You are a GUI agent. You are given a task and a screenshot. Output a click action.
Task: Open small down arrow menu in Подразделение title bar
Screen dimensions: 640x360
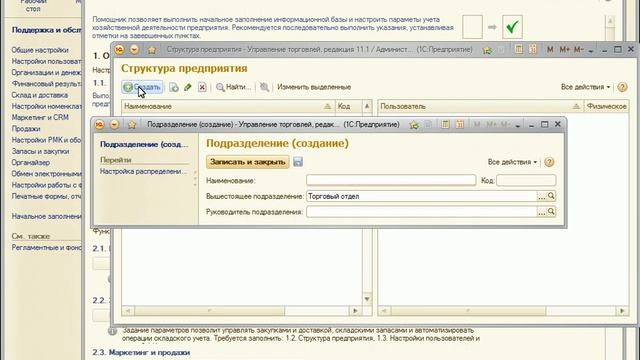tap(518, 126)
